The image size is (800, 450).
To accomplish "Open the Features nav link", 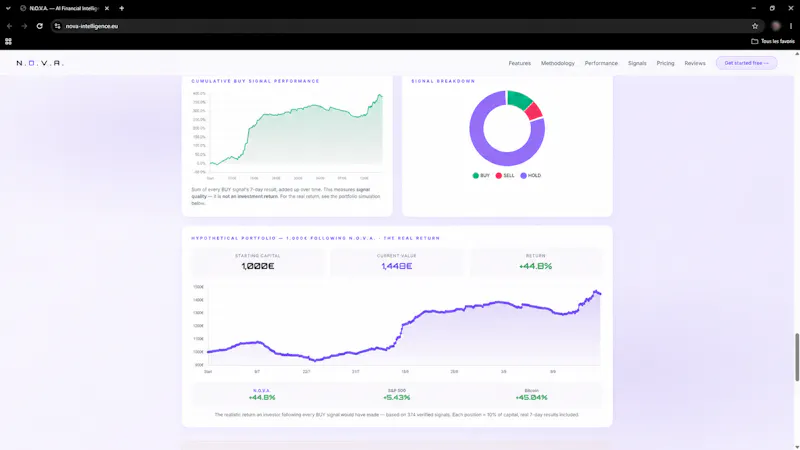I will click(x=519, y=63).
